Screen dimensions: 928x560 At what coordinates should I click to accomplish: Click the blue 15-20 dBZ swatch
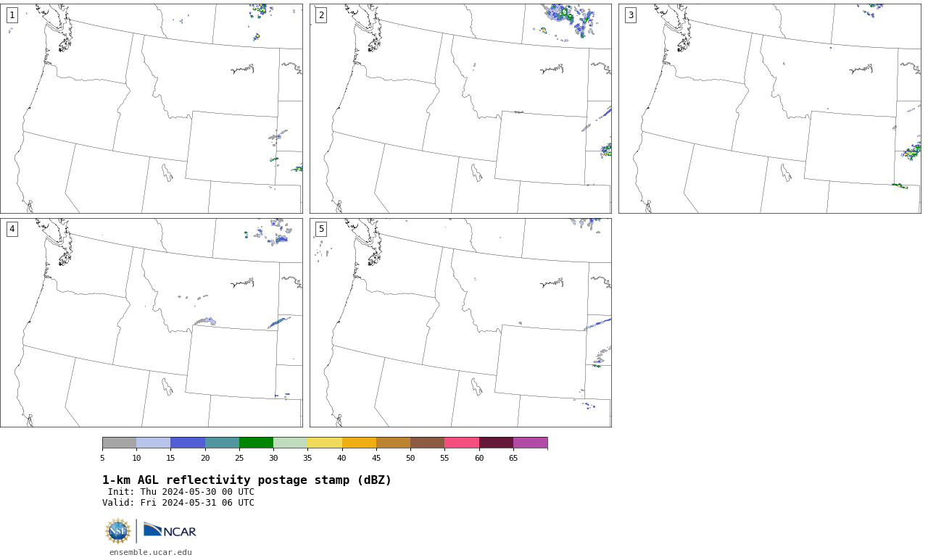tap(188, 443)
